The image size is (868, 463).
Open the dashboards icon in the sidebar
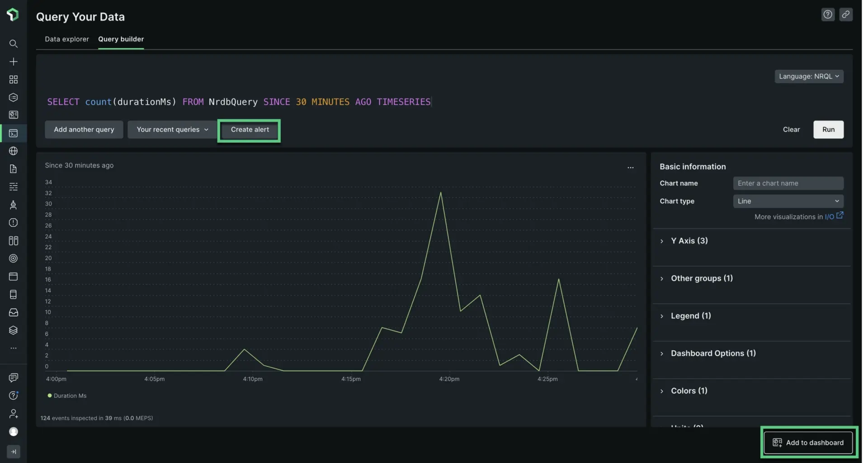coord(14,115)
